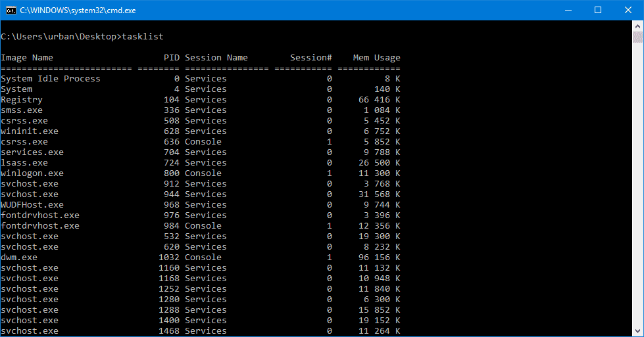Click the 'Mem Usage' column header
The image size is (644, 337).
tap(377, 58)
